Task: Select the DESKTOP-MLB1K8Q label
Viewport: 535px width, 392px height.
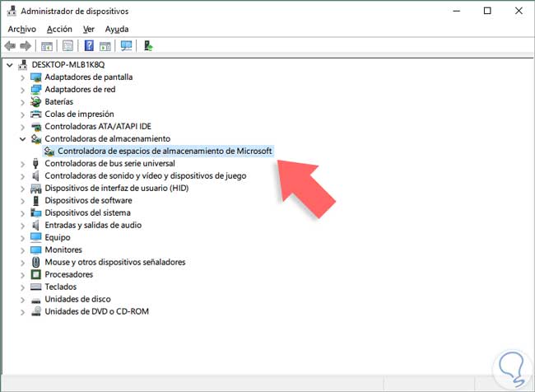Action: pyautogui.click(x=68, y=64)
